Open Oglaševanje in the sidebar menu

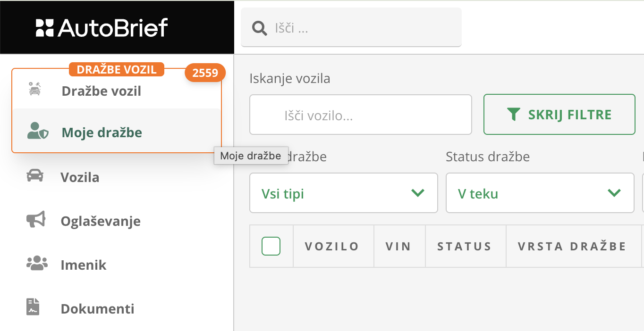100,221
